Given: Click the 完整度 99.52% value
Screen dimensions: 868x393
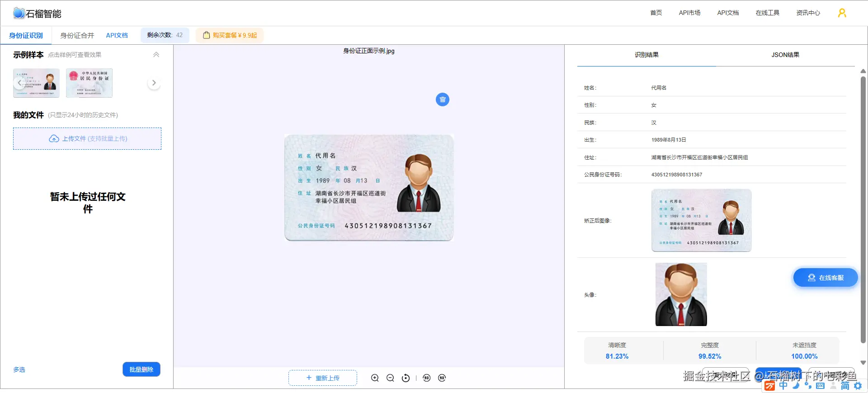Looking at the screenshot, I should (x=710, y=356).
